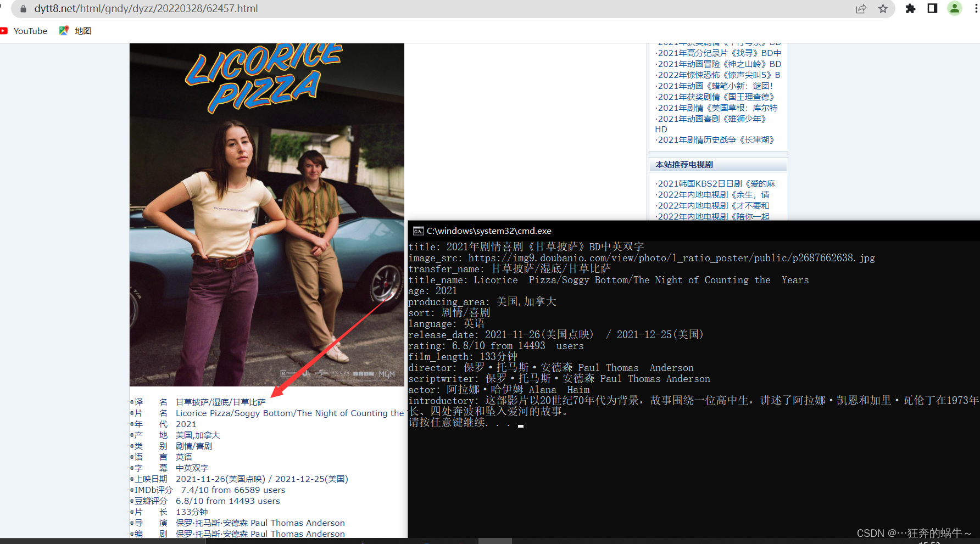Click the genre text 剧情/喜剧 on the page
Screen dimensions: 980x544
pos(194,446)
